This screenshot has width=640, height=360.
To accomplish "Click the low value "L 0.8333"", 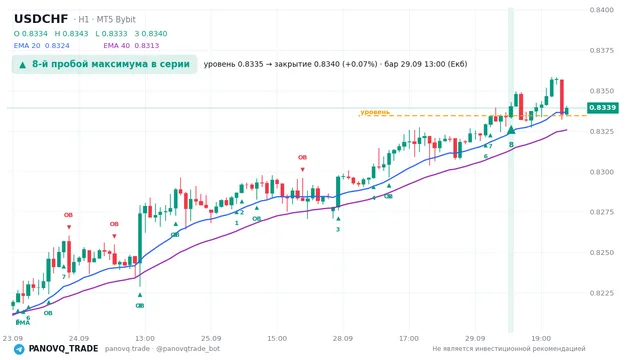I will [111, 34].
